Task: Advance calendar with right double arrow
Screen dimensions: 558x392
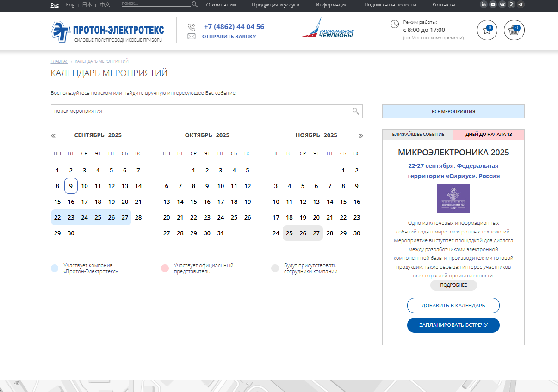Action: pyautogui.click(x=361, y=135)
